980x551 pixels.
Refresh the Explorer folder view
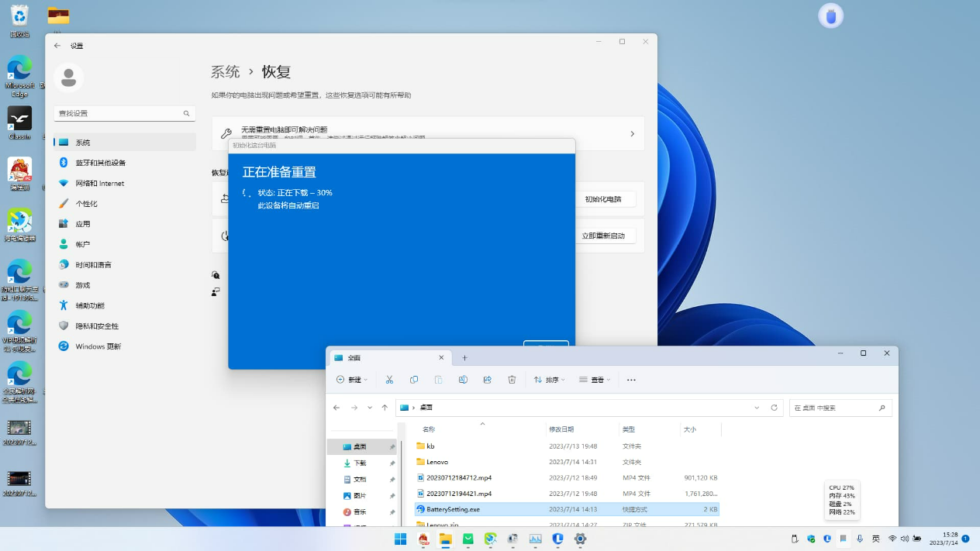pos(774,408)
